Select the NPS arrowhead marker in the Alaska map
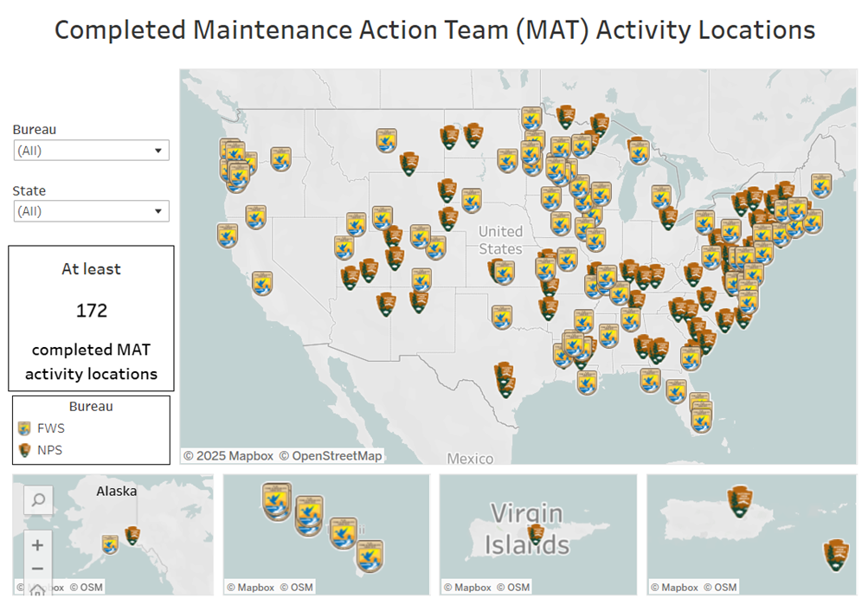Viewport: 868px width, 611px height. click(132, 536)
